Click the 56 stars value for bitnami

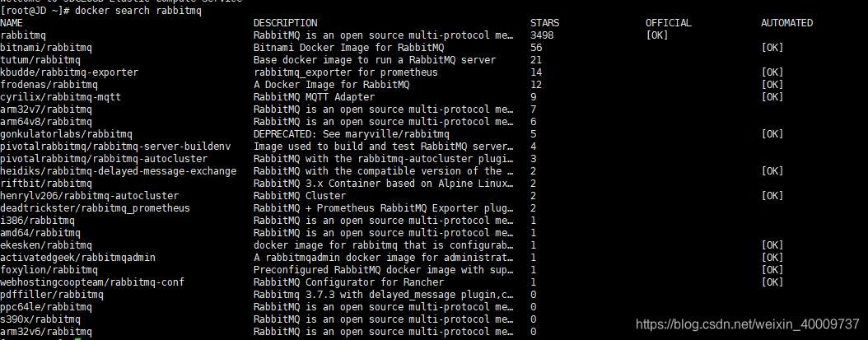[x=536, y=48]
